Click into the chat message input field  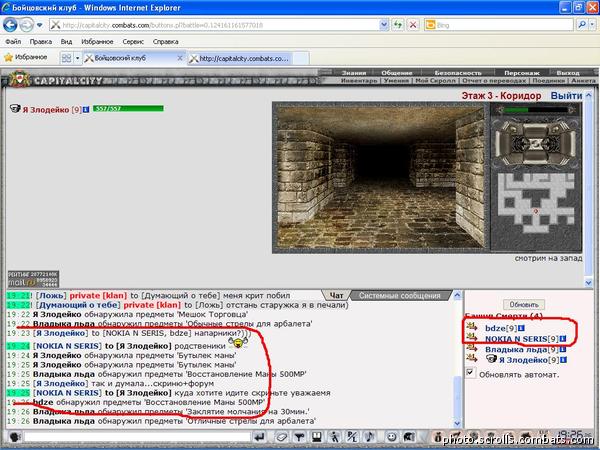137,437
